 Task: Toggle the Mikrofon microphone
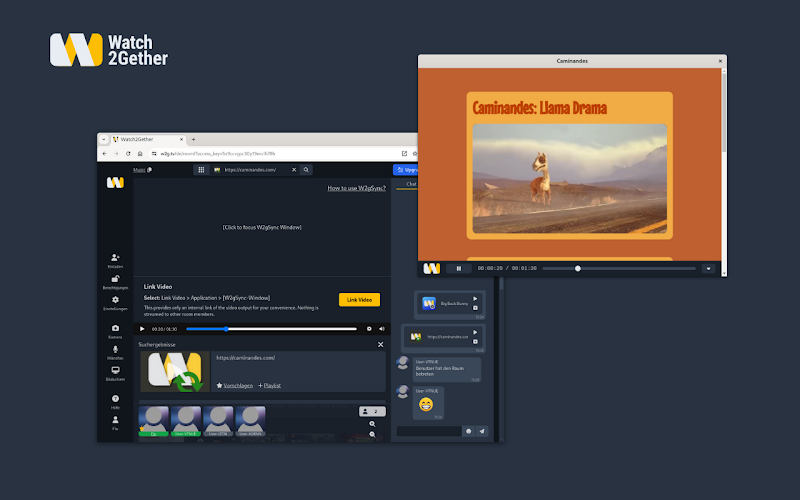pyautogui.click(x=115, y=349)
